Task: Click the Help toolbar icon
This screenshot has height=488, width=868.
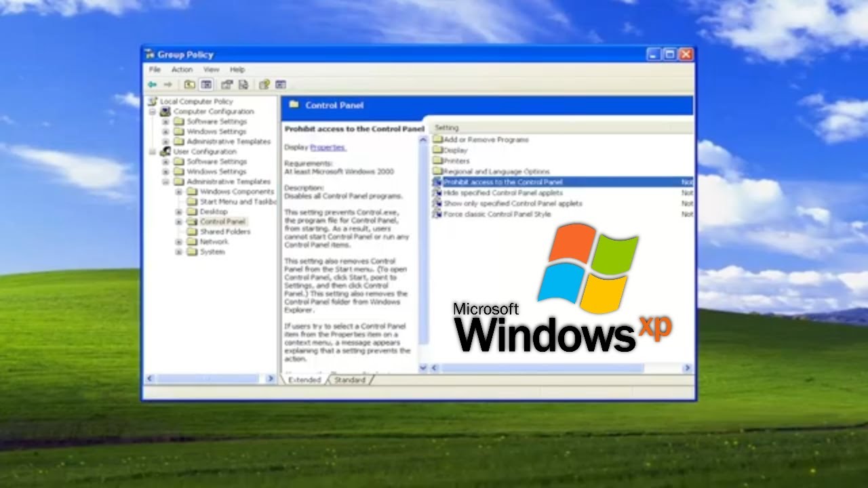Action: pyautogui.click(x=264, y=85)
